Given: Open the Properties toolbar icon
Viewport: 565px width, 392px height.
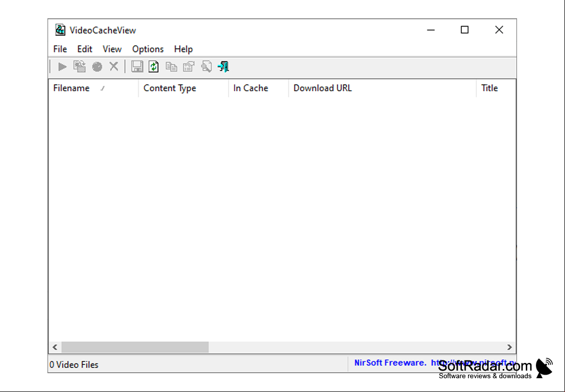Looking at the screenshot, I should [x=188, y=67].
